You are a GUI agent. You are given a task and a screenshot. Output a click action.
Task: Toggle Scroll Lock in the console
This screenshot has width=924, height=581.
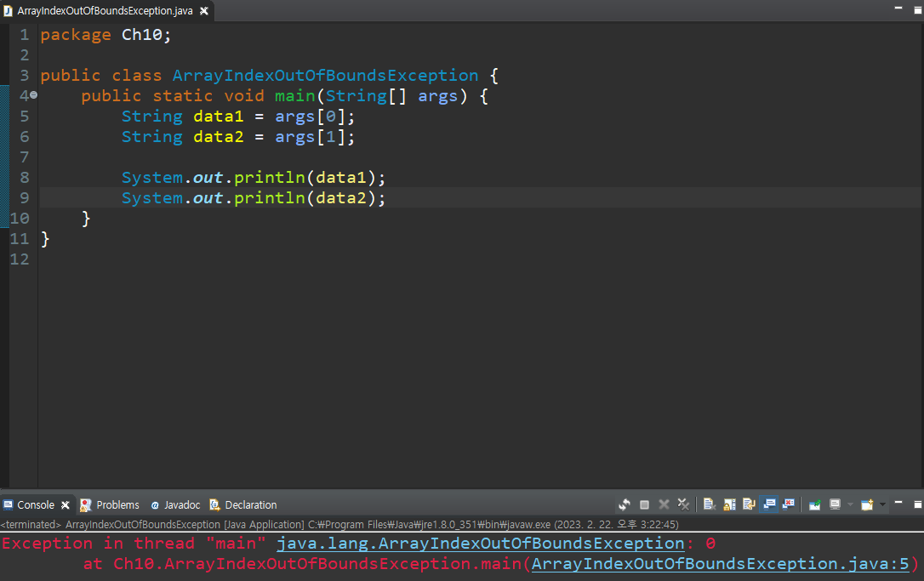point(729,504)
